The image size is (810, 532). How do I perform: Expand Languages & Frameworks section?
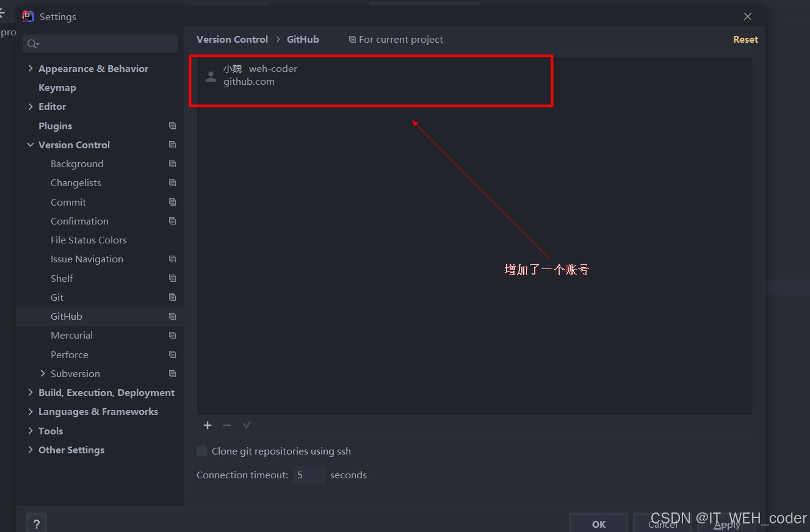coord(31,412)
